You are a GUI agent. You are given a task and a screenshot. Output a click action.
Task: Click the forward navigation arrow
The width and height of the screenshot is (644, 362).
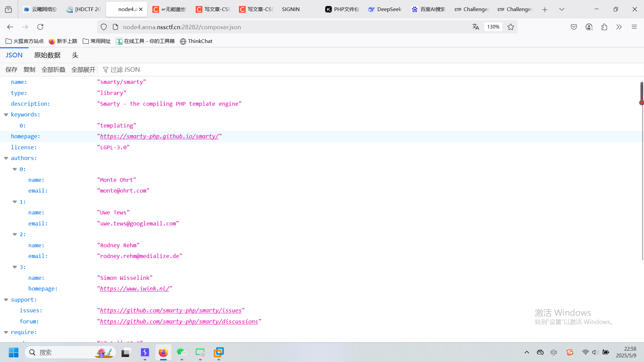(x=25, y=27)
